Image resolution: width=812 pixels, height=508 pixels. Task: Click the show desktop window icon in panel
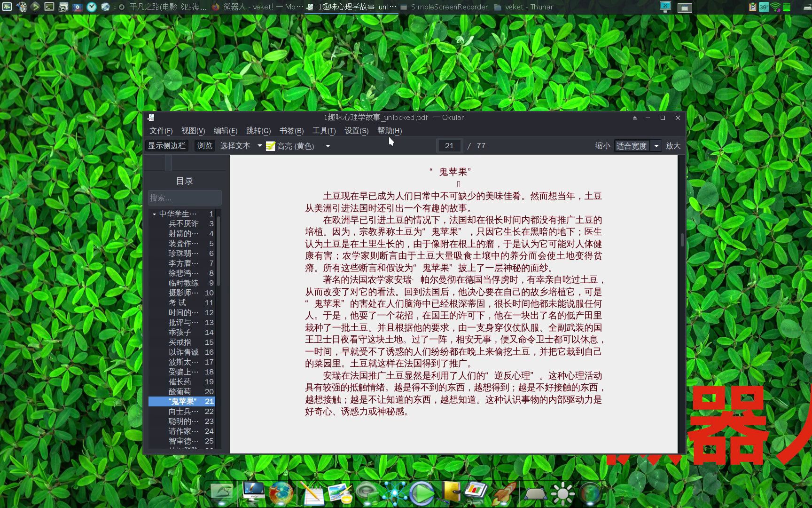(685, 7)
